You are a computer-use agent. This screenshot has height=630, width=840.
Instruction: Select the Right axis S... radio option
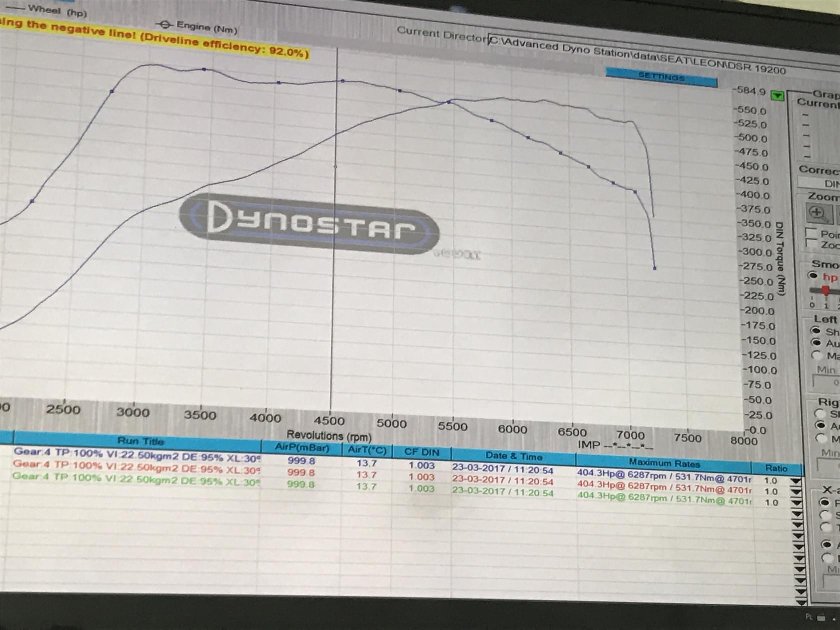(x=820, y=413)
